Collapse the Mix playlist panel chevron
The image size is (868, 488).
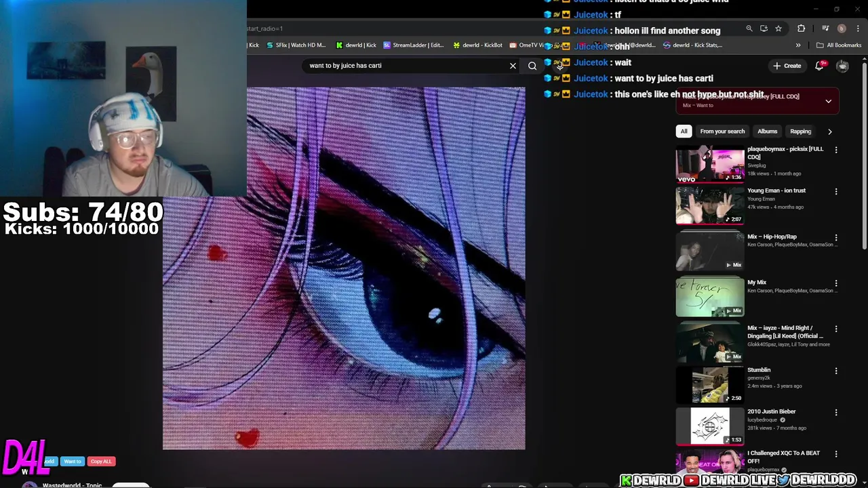tap(828, 101)
